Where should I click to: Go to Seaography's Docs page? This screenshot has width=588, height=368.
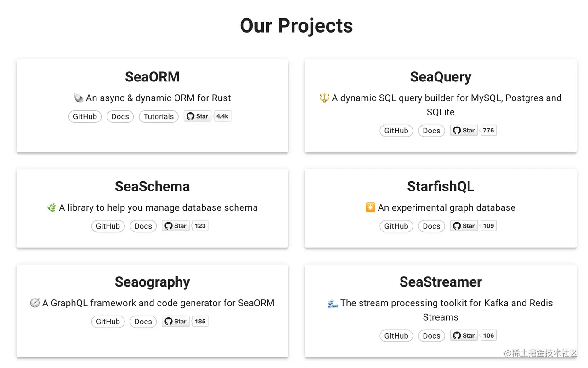(143, 322)
